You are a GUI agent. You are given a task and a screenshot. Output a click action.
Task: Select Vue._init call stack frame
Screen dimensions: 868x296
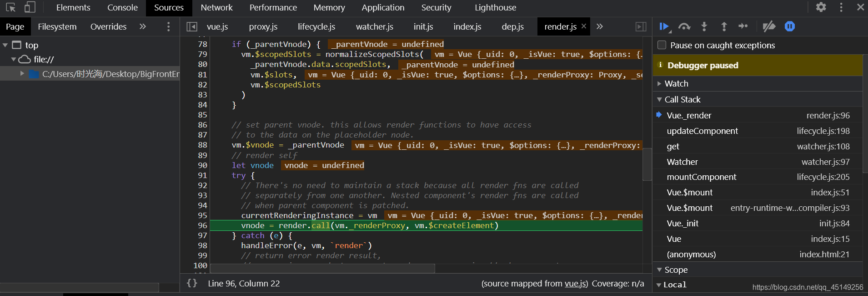758,223
